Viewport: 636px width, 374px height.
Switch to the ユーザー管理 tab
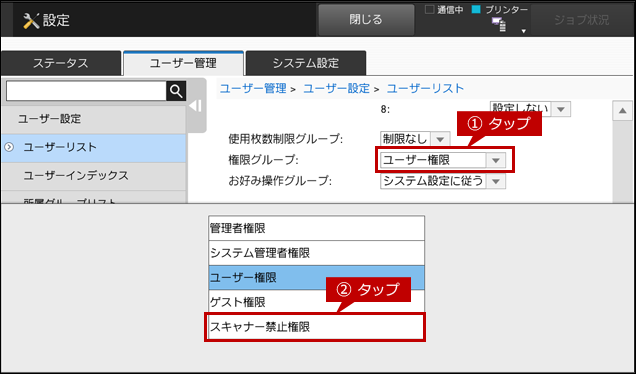tap(183, 63)
